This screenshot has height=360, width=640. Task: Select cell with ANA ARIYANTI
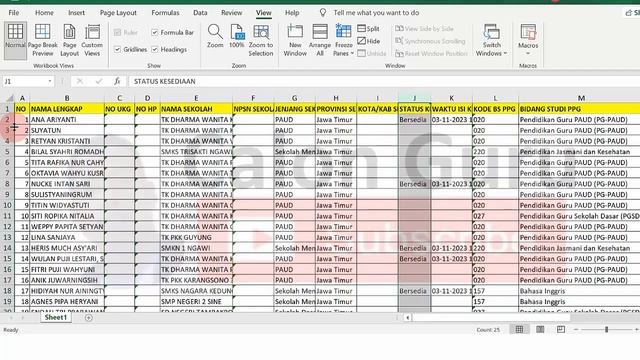click(67, 120)
